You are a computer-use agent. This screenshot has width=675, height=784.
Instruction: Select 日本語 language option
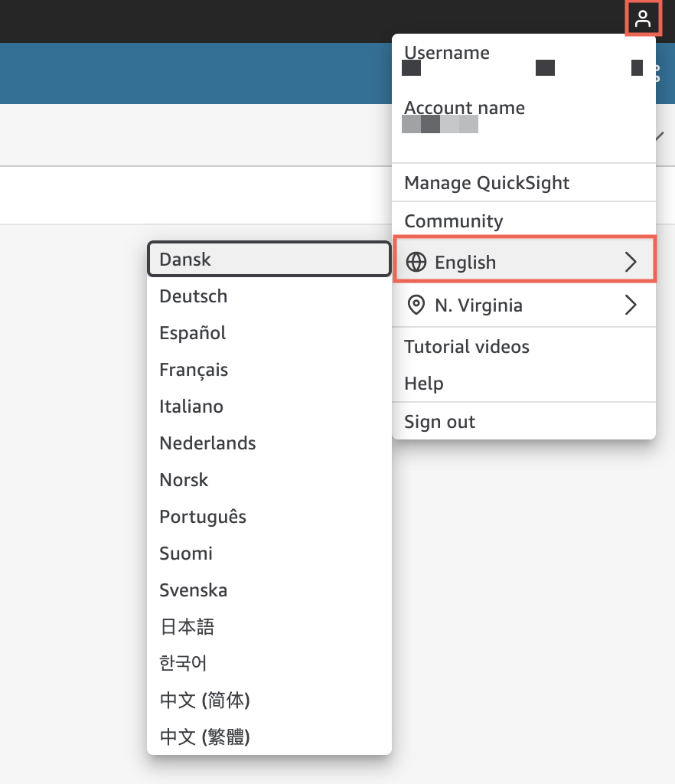pos(187,627)
